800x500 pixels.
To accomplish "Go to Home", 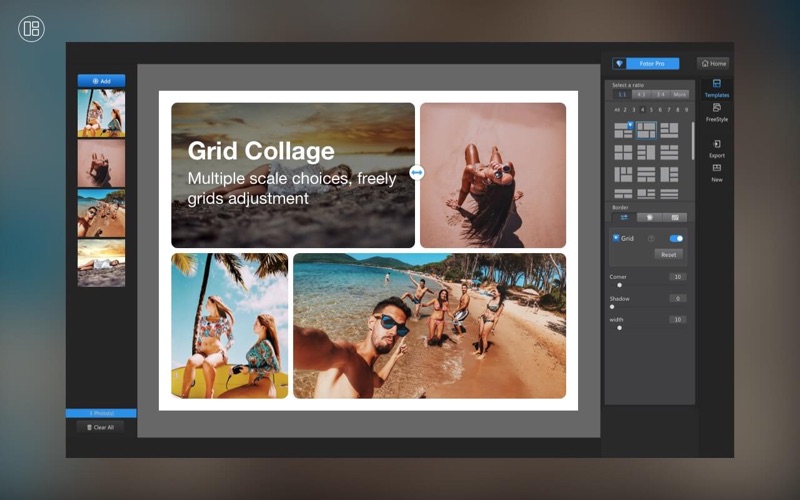I will pos(713,64).
